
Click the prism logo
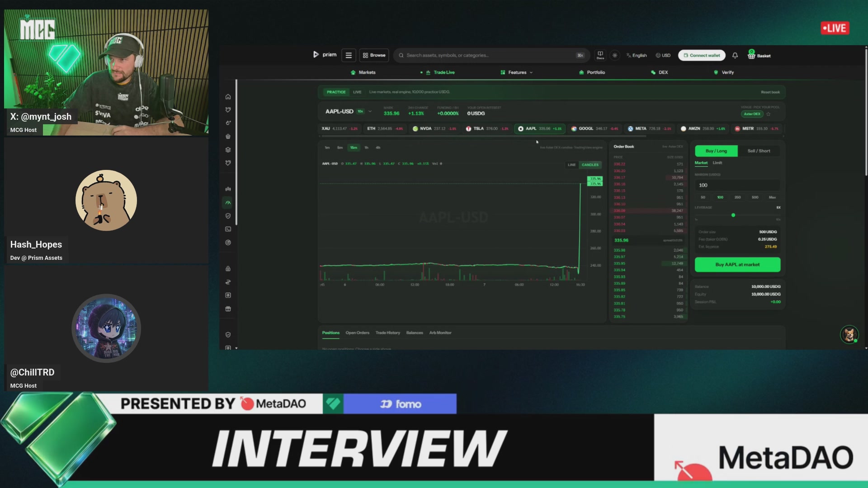(x=325, y=55)
